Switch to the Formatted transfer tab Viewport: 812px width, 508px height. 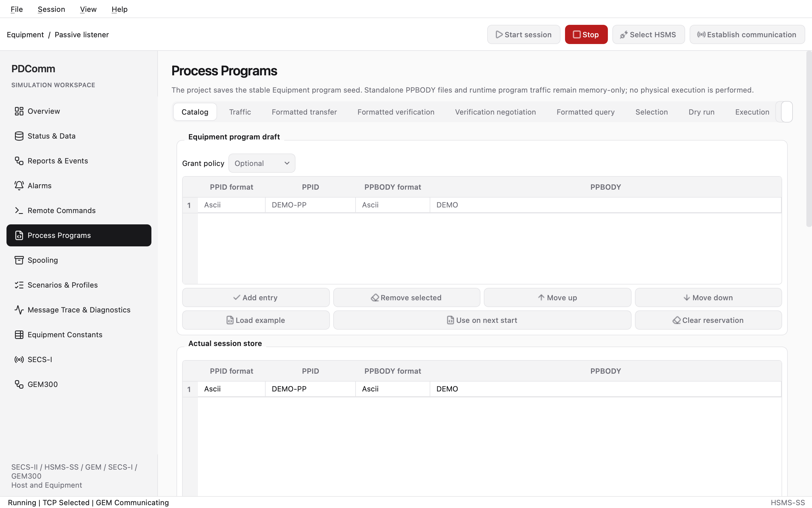304,112
